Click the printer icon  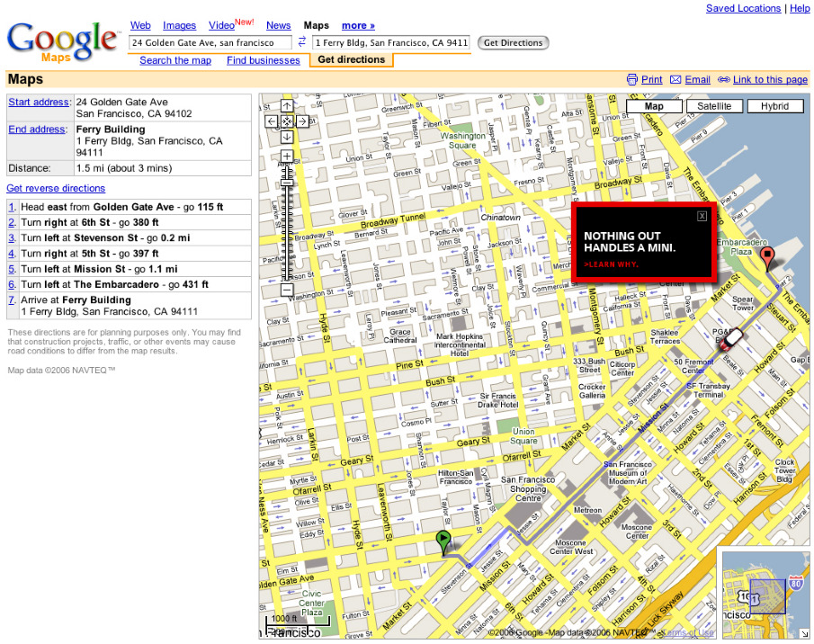pyautogui.click(x=631, y=79)
